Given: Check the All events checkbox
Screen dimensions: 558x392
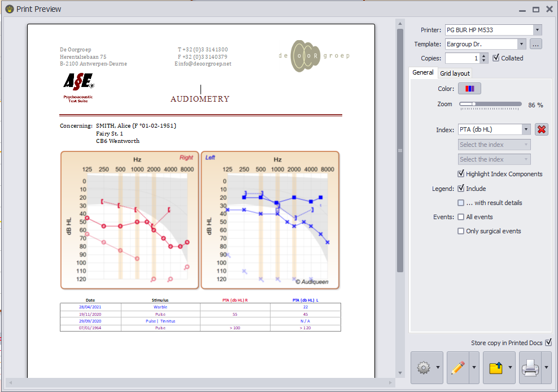Looking at the screenshot, I should coord(461,217).
